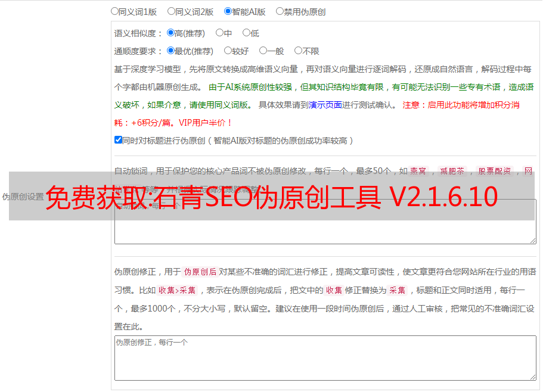This screenshot has width=543, height=392.
Task: Click the 股票配资 example keyword tag
Action: coord(495,171)
